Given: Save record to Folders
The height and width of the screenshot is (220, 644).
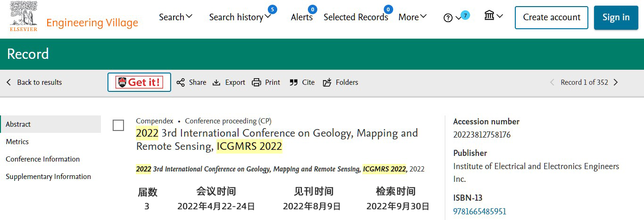Looking at the screenshot, I should pos(340,82).
